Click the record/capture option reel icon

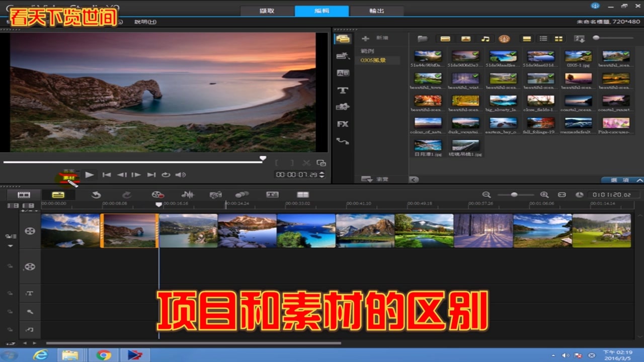coord(157,195)
